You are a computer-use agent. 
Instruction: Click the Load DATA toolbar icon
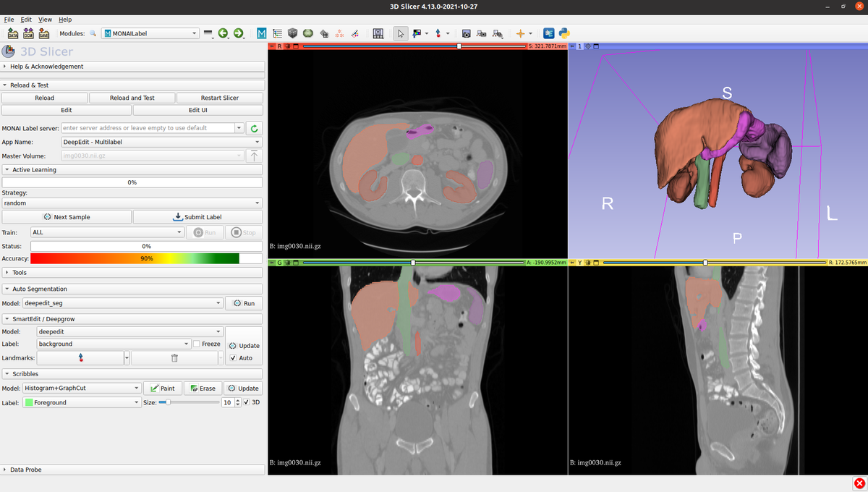click(12, 33)
